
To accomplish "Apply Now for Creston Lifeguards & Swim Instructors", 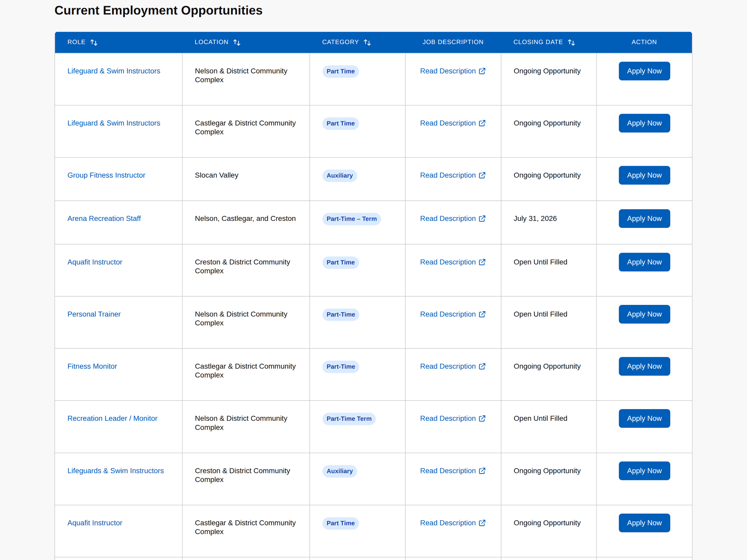I will (x=644, y=471).
